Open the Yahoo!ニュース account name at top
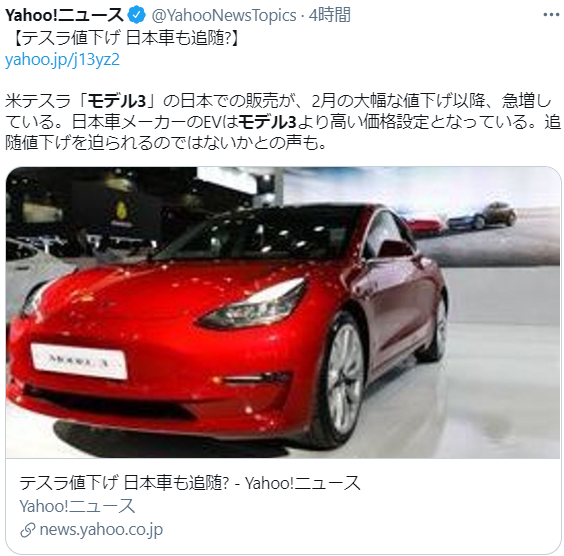The image size is (564, 556). click(64, 15)
